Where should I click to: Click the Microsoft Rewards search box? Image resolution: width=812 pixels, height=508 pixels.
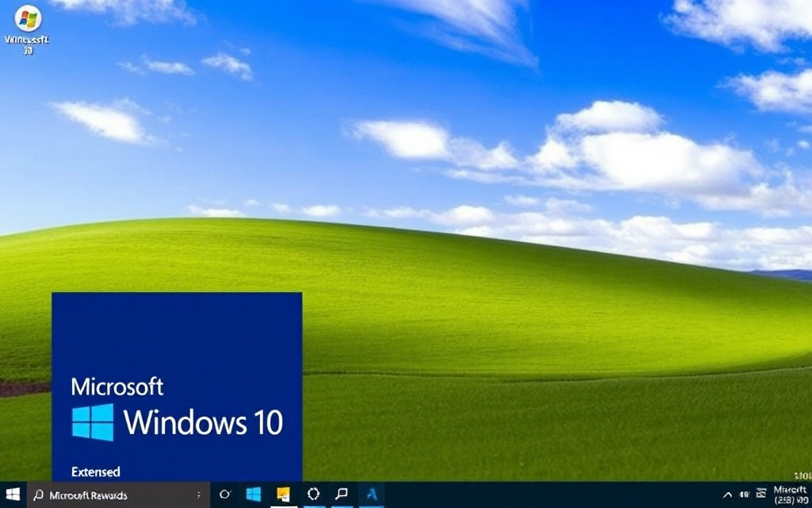[x=119, y=495]
